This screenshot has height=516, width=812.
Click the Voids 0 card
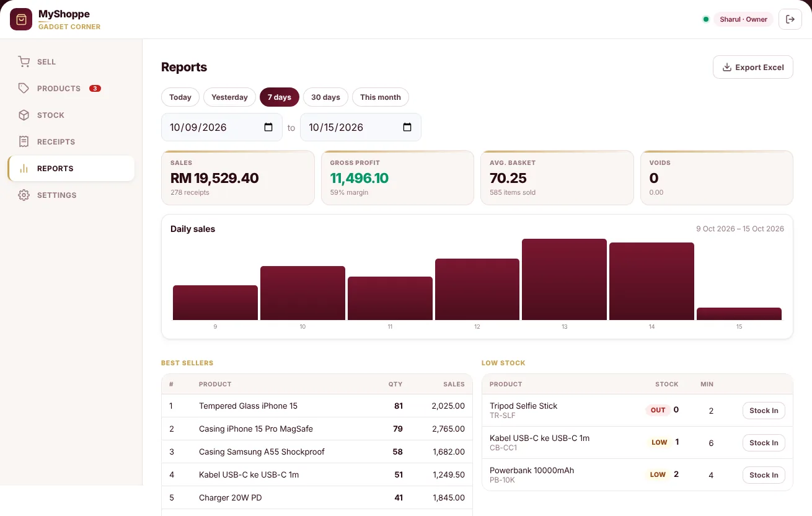pos(717,177)
